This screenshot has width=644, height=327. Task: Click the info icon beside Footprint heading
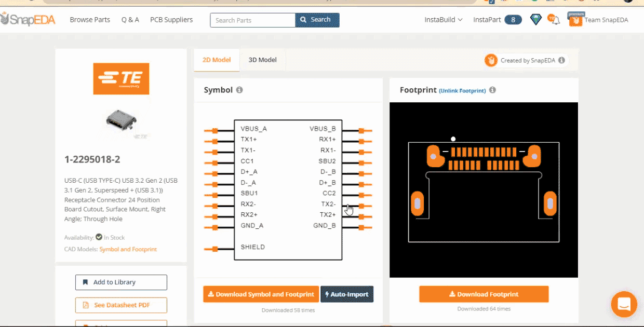click(492, 90)
